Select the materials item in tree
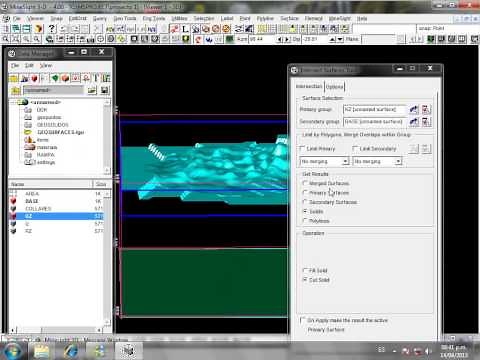480x360 pixels. tap(47, 147)
